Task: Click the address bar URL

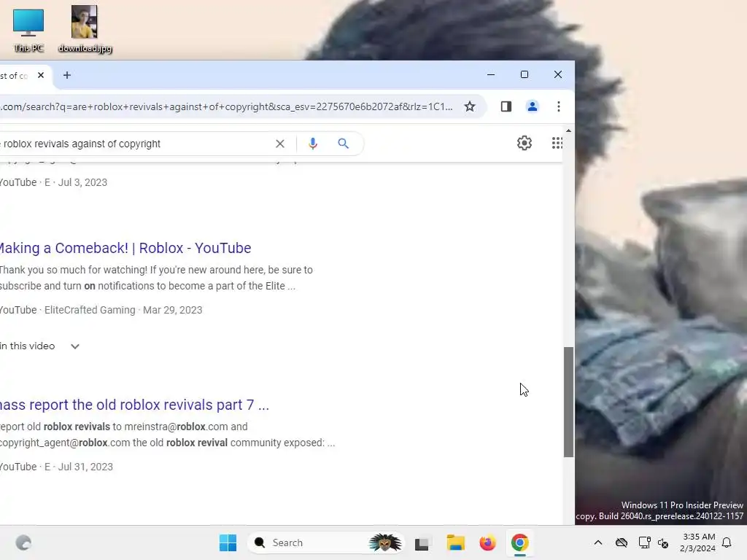Action: pos(226,106)
